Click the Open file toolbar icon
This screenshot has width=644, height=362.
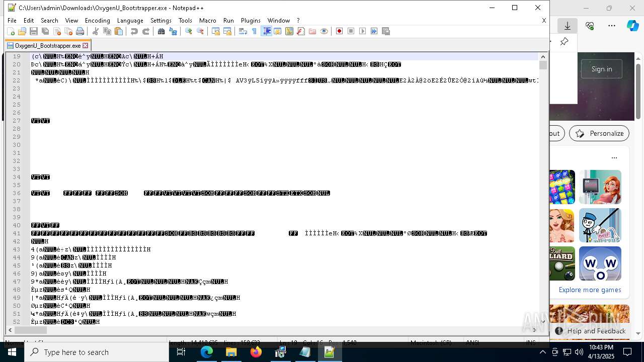coord(22,31)
